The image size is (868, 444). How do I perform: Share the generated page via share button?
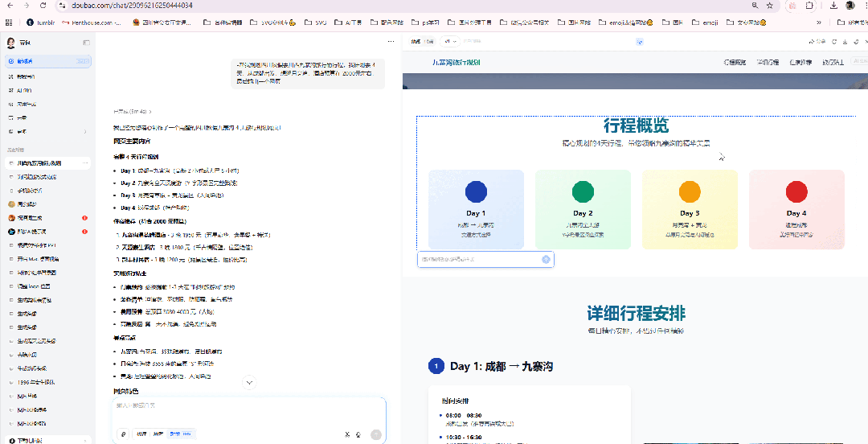pos(817,42)
